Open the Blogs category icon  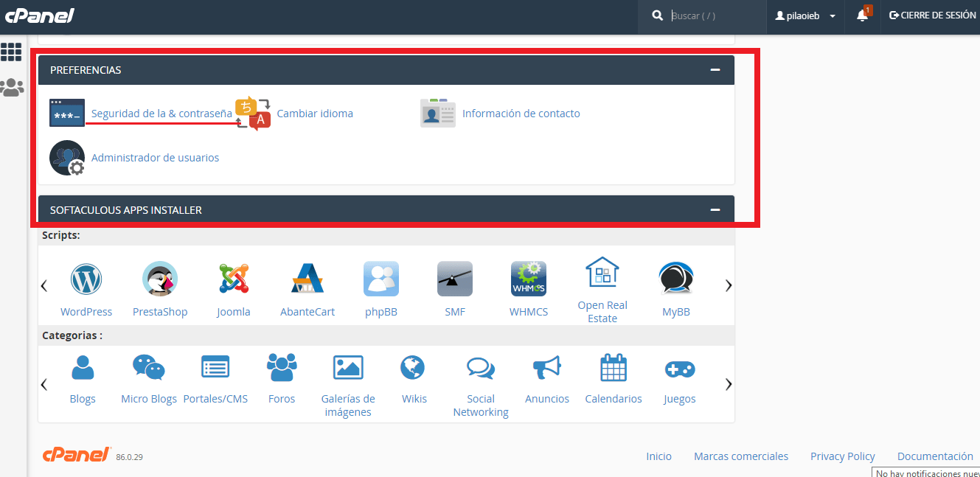tap(83, 367)
